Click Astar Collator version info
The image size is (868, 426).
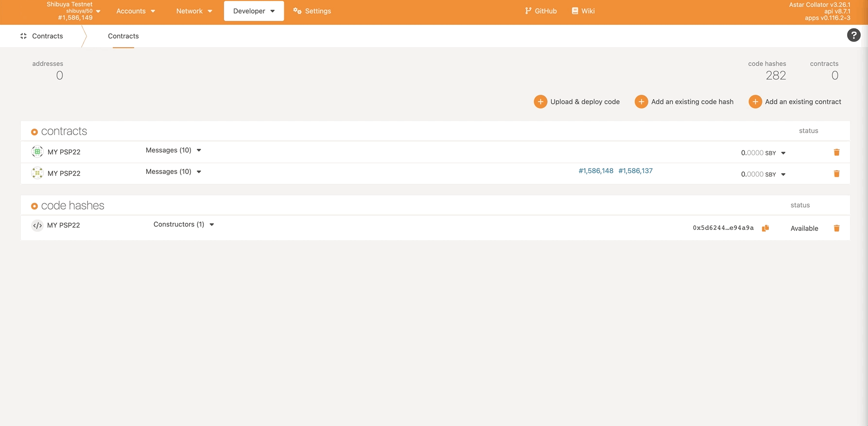click(x=820, y=4)
